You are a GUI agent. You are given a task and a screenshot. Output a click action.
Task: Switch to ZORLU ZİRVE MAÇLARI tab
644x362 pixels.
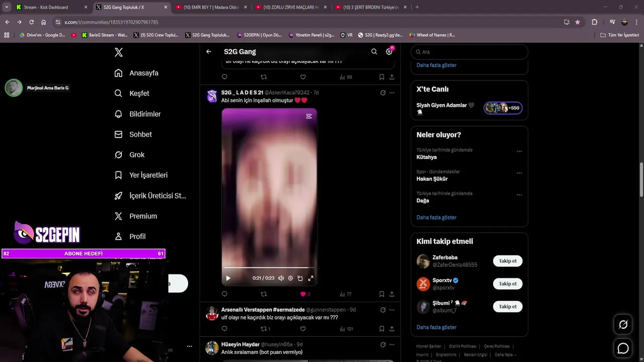pyautogui.click(x=290, y=7)
